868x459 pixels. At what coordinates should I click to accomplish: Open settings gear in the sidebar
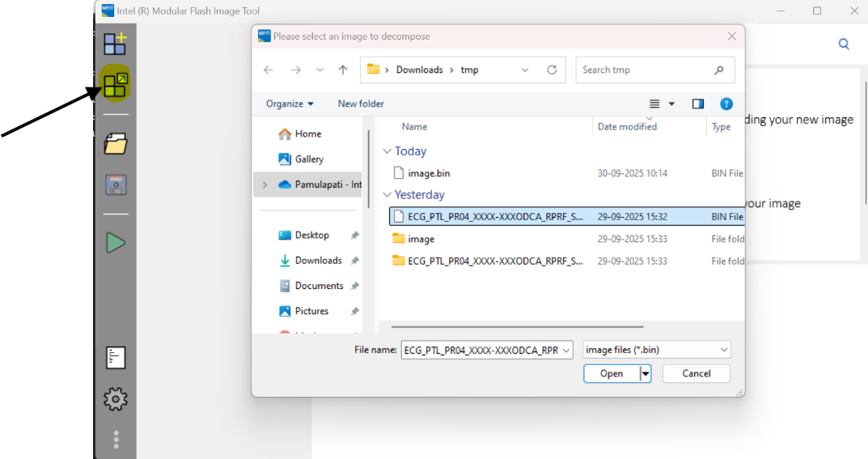pyautogui.click(x=116, y=398)
